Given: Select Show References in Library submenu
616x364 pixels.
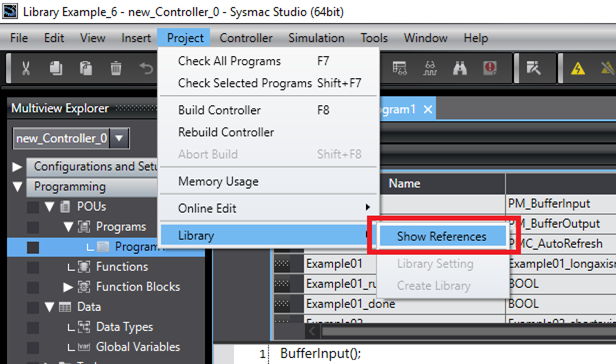Looking at the screenshot, I should click(442, 236).
